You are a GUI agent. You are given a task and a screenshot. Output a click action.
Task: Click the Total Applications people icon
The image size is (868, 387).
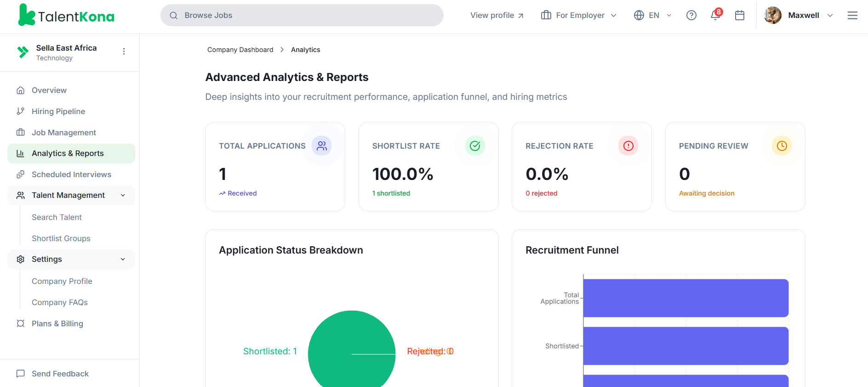point(322,146)
